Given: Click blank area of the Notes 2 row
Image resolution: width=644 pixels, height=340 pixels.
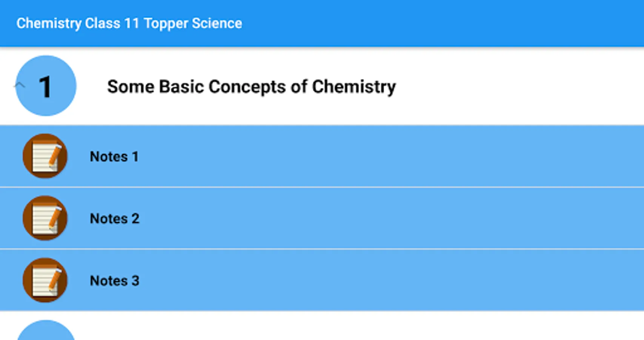Looking at the screenshot, I should (377, 218).
